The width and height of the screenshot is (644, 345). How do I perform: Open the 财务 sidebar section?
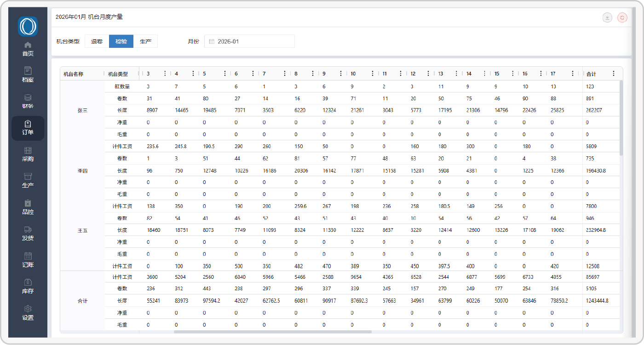28,102
